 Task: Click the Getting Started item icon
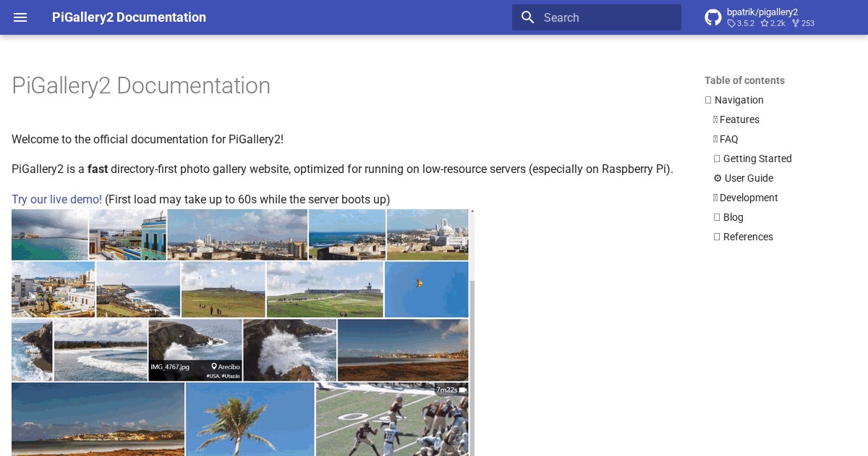coord(717,159)
